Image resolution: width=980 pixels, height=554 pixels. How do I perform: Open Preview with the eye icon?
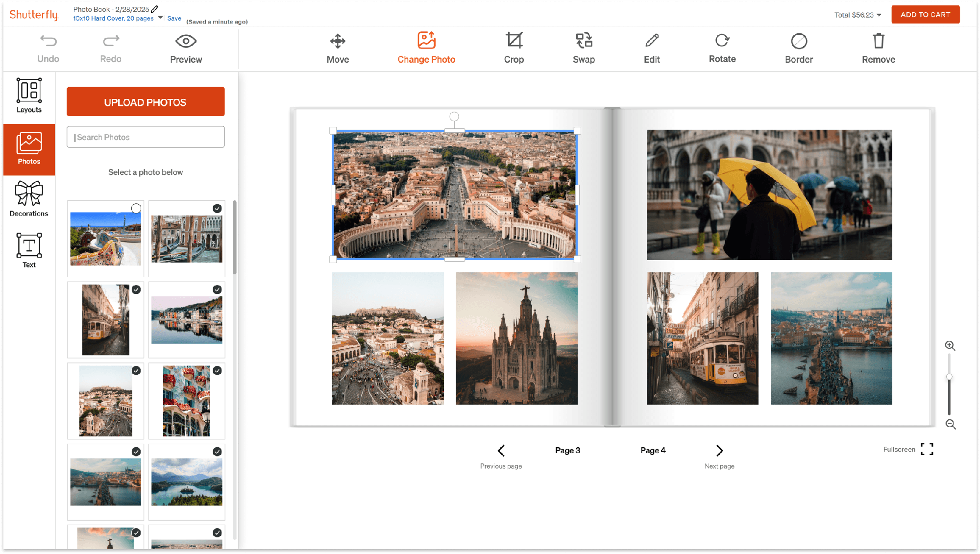point(186,41)
